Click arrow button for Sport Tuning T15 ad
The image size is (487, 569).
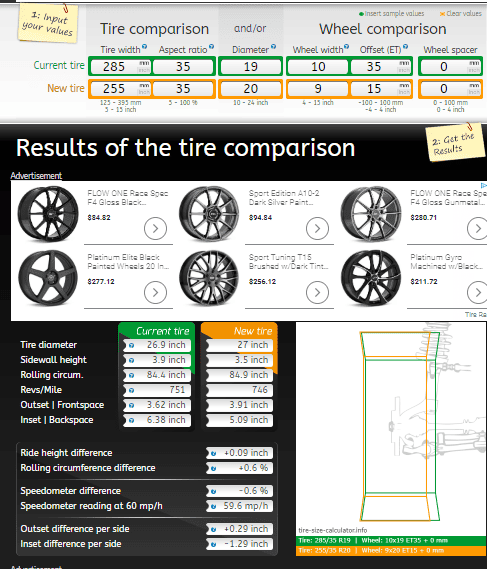(x=317, y=292)
